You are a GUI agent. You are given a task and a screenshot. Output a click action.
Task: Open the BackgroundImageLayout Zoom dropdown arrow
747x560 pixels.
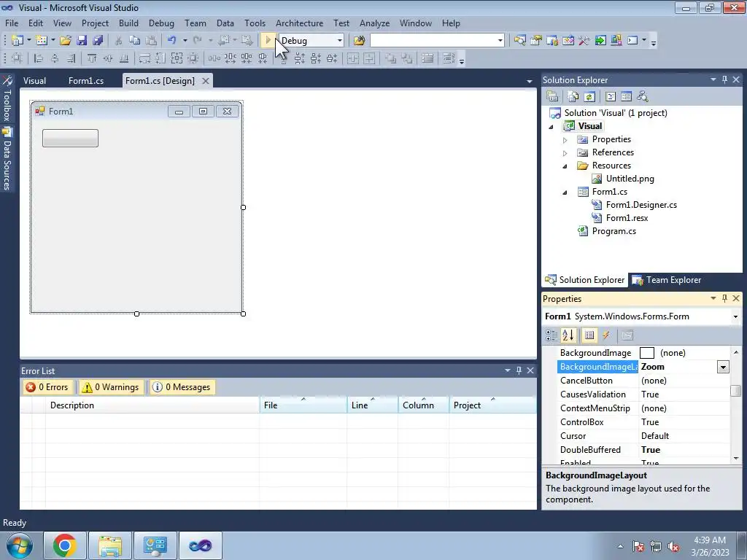[723, 367]
